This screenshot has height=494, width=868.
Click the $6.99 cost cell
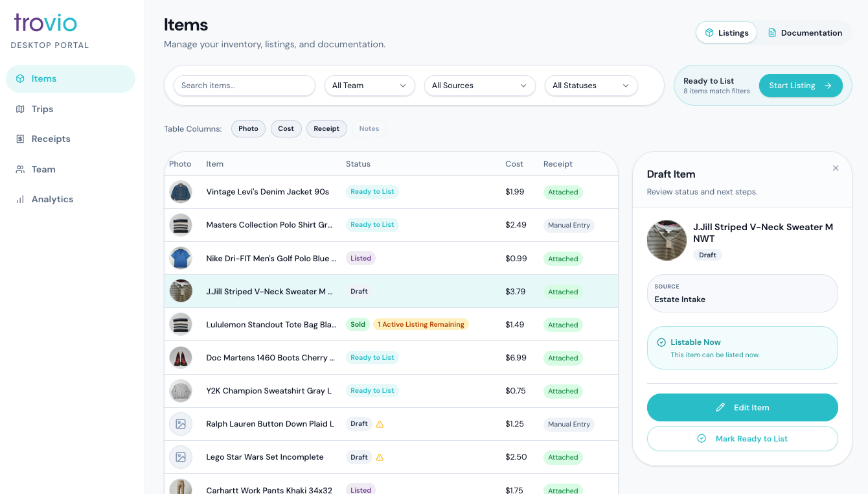point(516,358)
